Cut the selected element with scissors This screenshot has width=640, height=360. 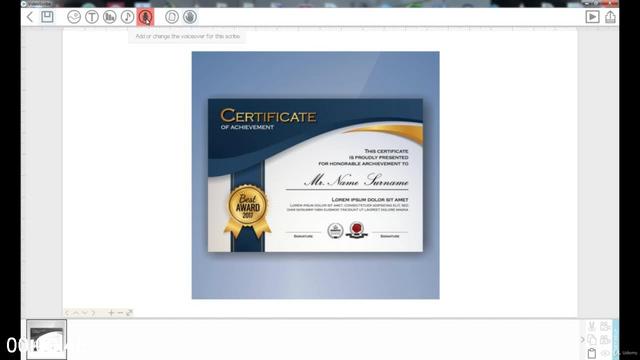[x=592, y=326]
